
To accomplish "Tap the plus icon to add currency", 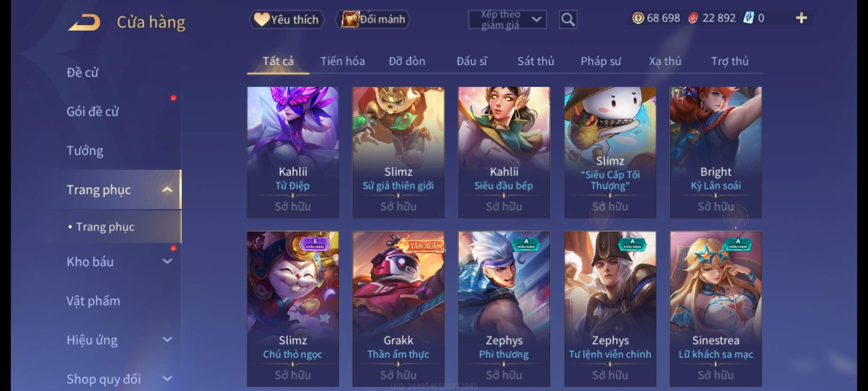I will pyautogui.click(x=801, y=18).
